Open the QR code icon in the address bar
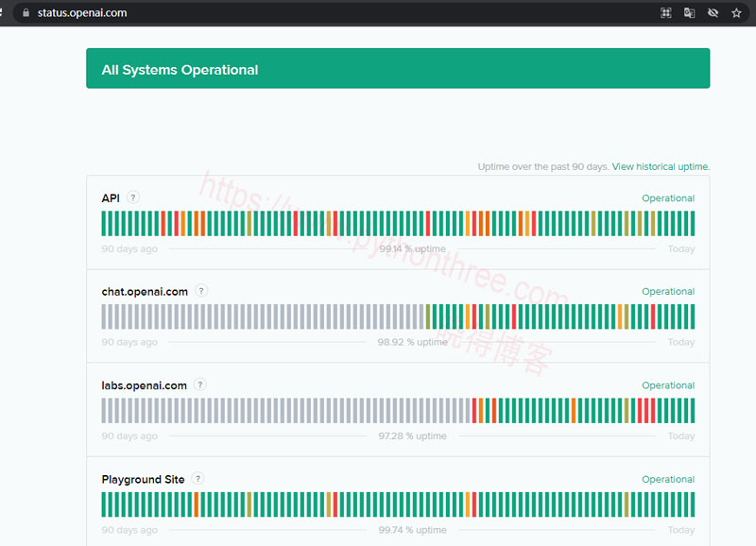The width and height of the screenshot is (756, 546). pos(666,13)
